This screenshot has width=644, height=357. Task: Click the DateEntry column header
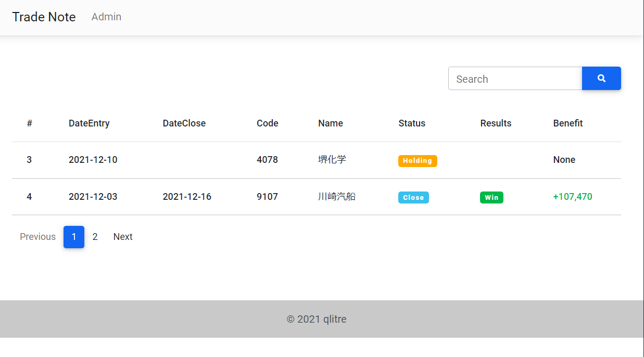[89, 123]
